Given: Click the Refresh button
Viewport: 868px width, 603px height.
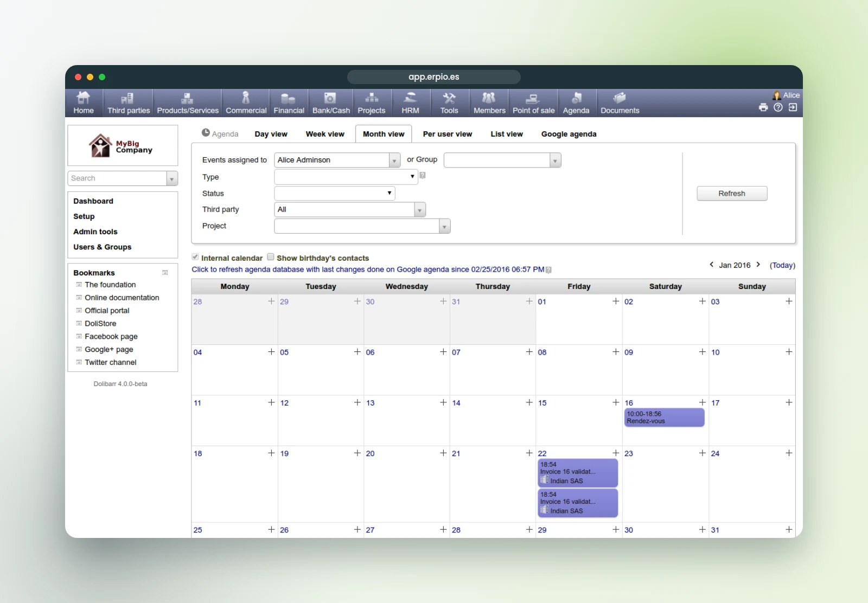Looking at the screenshot, I should coord(732,194).
